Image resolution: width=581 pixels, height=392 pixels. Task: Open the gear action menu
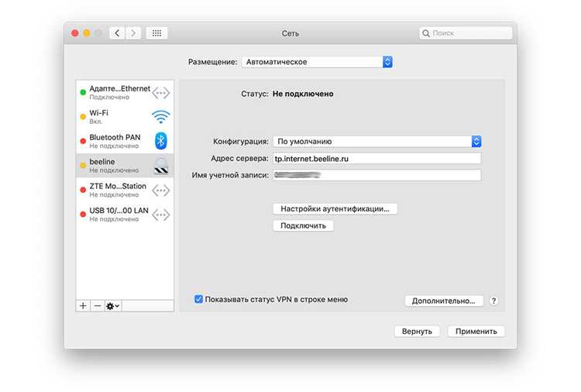(113, 306)
